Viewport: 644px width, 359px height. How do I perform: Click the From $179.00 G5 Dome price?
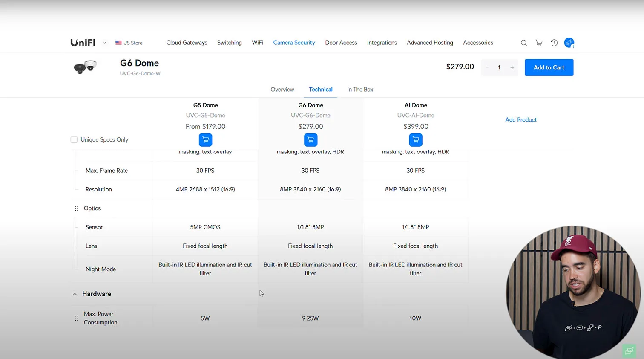click(x=205, y=127)
